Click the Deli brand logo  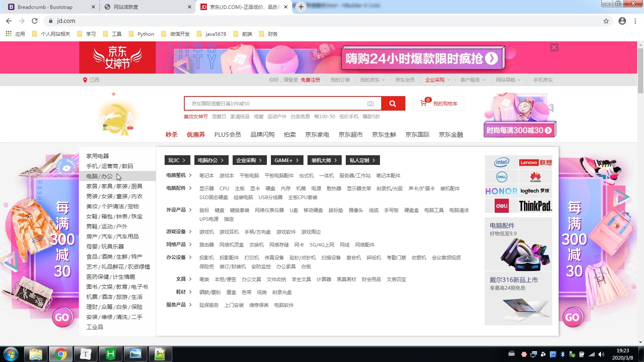502,206
